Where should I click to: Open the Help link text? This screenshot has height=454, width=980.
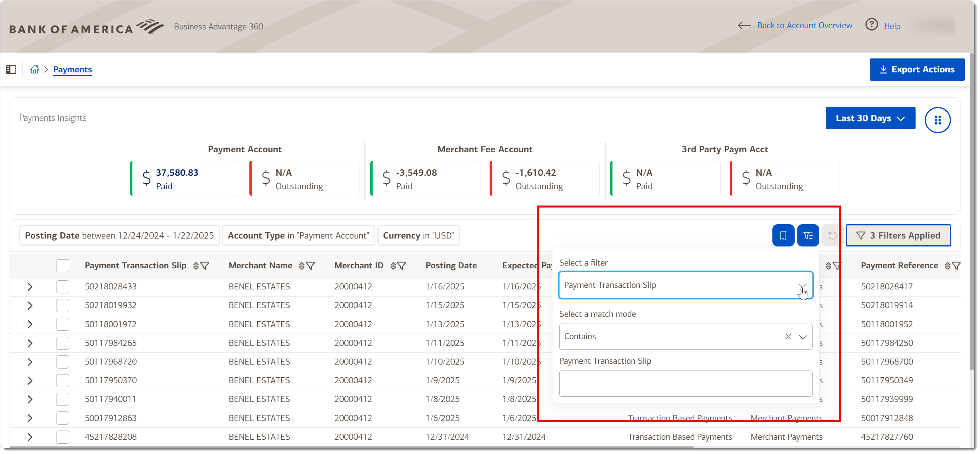coord(892,26)
